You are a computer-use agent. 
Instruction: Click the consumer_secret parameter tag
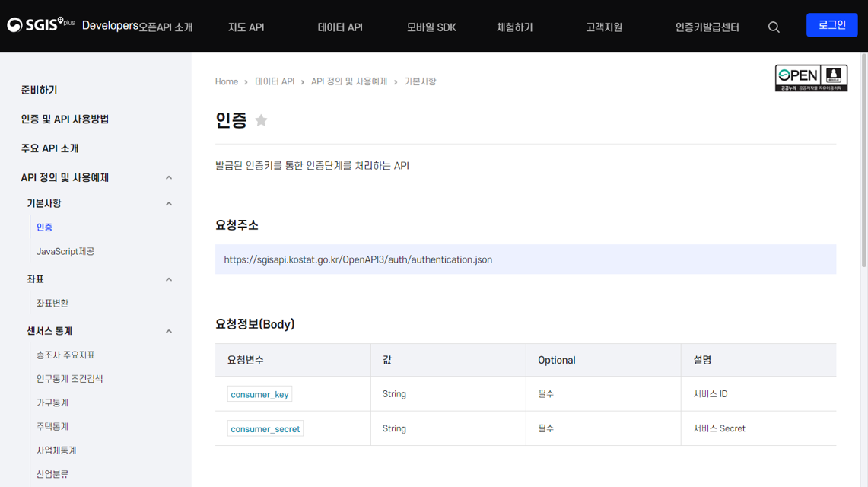[x=265, y=429]
